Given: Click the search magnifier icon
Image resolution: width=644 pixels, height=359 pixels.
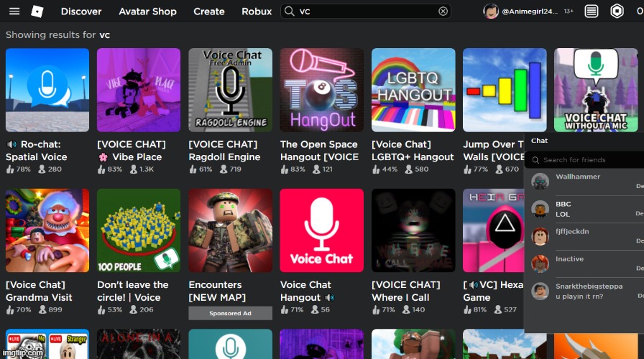Looking at the screenshot, I should [x=290, y=11].
